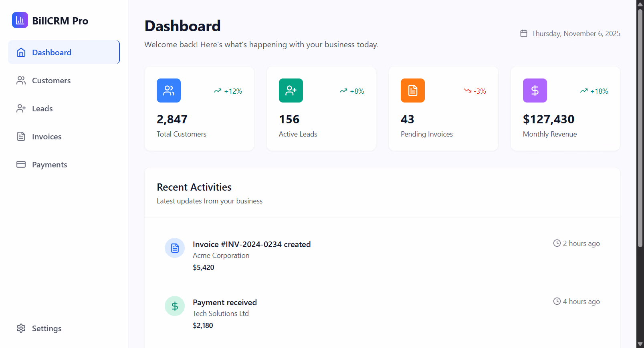
Task: Click the -3% pending invoices trend indicator
Action: pos(475,91)
